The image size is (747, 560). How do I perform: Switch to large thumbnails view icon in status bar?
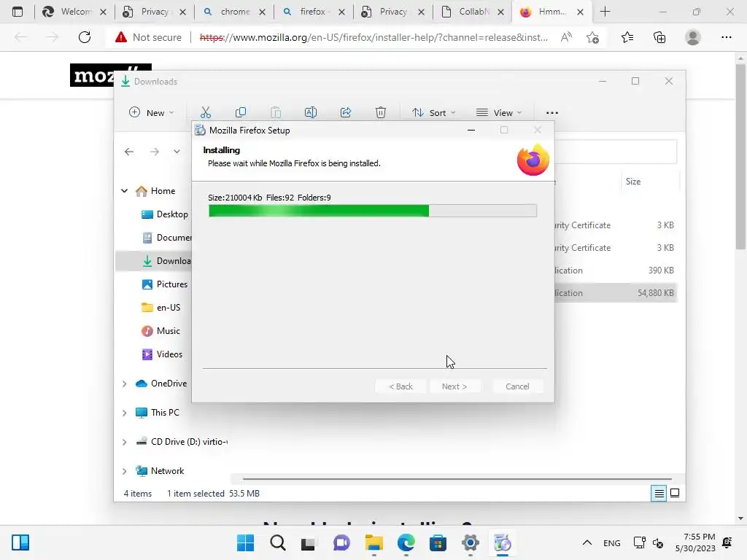[x=675, y=494]
